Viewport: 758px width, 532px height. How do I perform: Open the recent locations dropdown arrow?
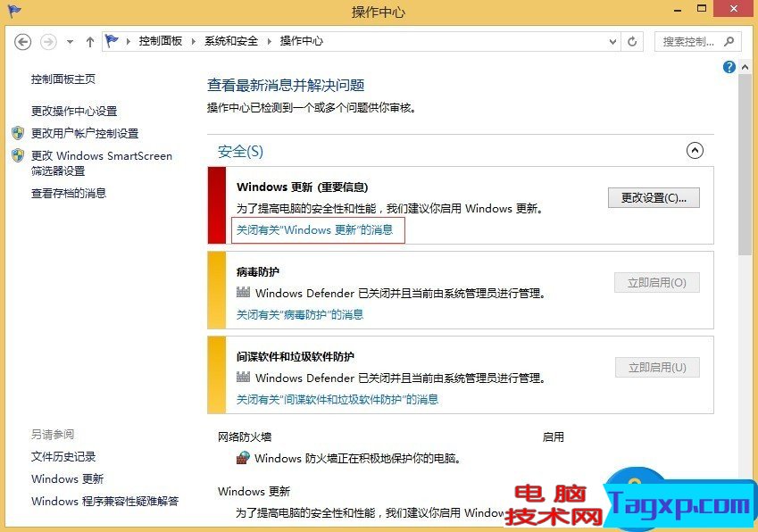pos(71,42)
